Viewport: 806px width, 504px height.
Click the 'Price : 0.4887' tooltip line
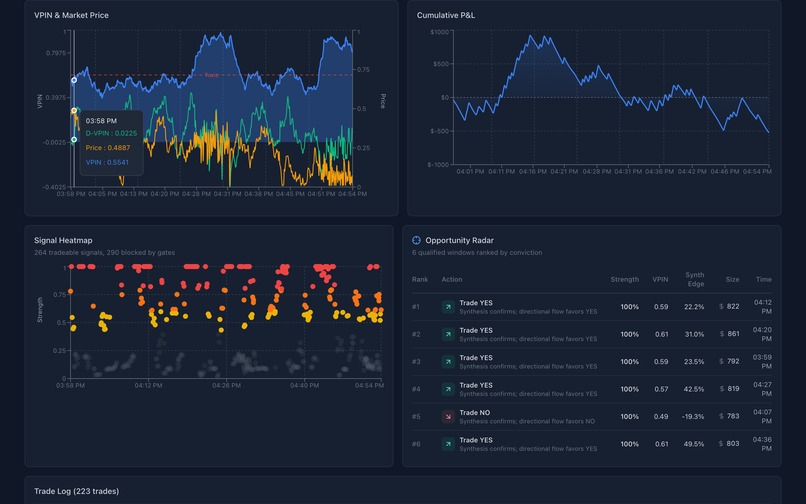pos(107,148)
